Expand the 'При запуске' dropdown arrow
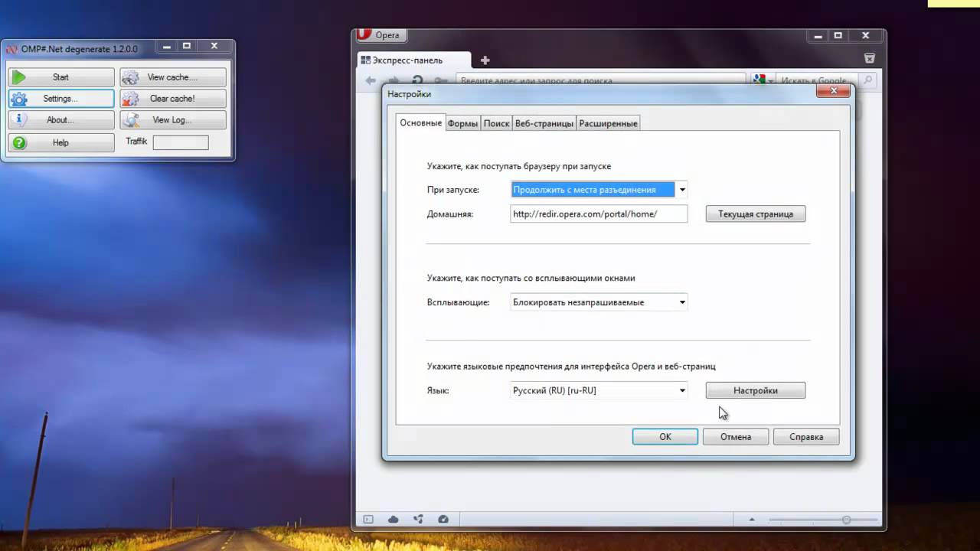The image size is (980, 551). [x=682, y=190]
